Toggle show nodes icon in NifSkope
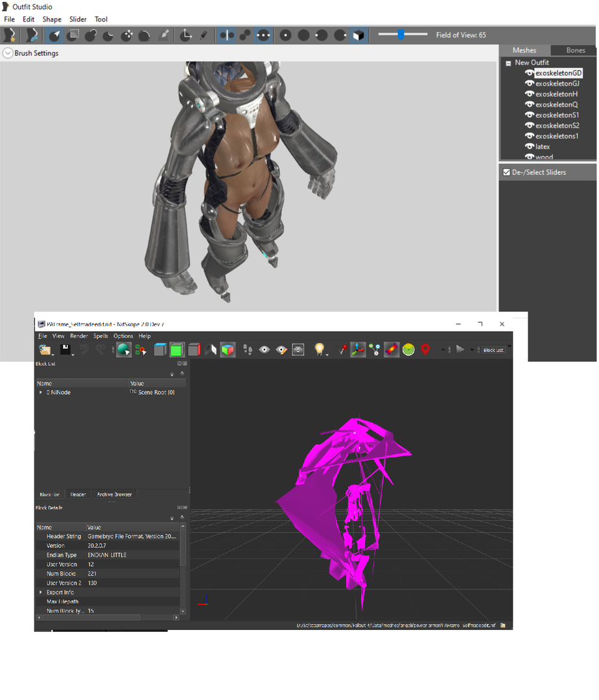 tap(375, 349)
